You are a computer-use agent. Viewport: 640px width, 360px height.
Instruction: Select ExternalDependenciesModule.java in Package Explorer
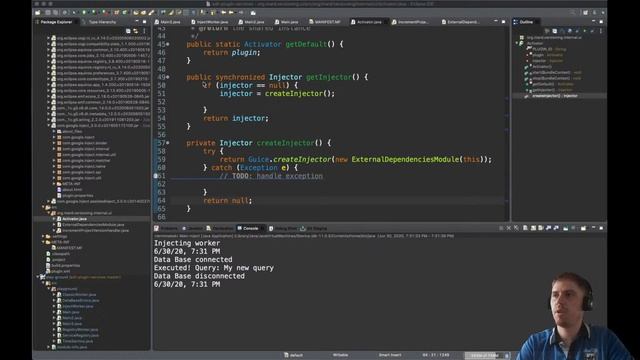point(93,224)
